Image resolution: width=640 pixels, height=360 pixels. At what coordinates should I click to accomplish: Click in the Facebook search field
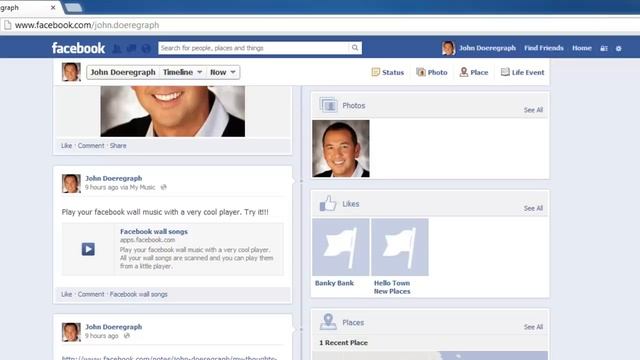[x=253, y=48]
